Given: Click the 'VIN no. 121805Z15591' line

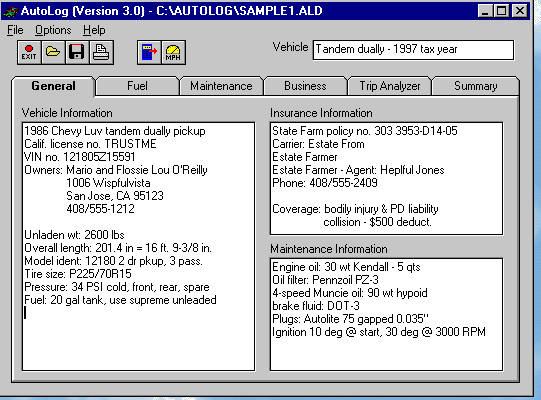Looking at the screenshot, I should click(80, 157).
